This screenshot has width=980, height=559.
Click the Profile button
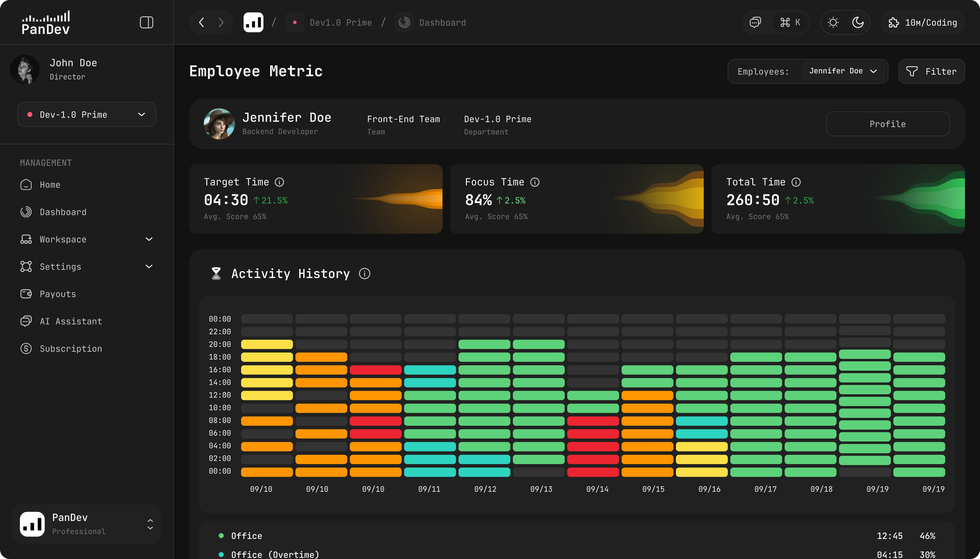[888, 124]
